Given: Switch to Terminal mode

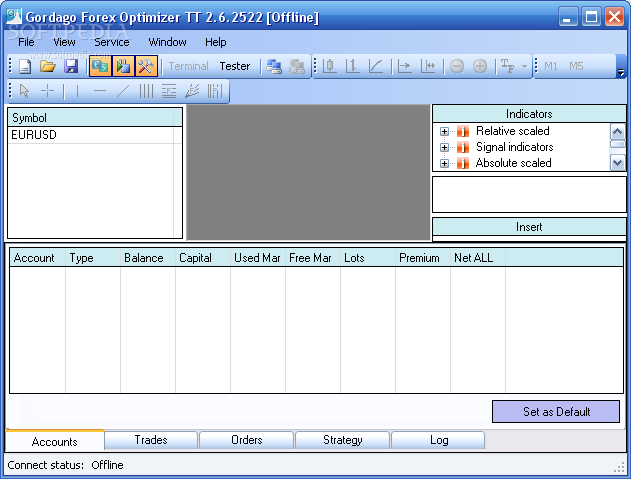Looking at the screenshot, I should click(x=188, y=66).
